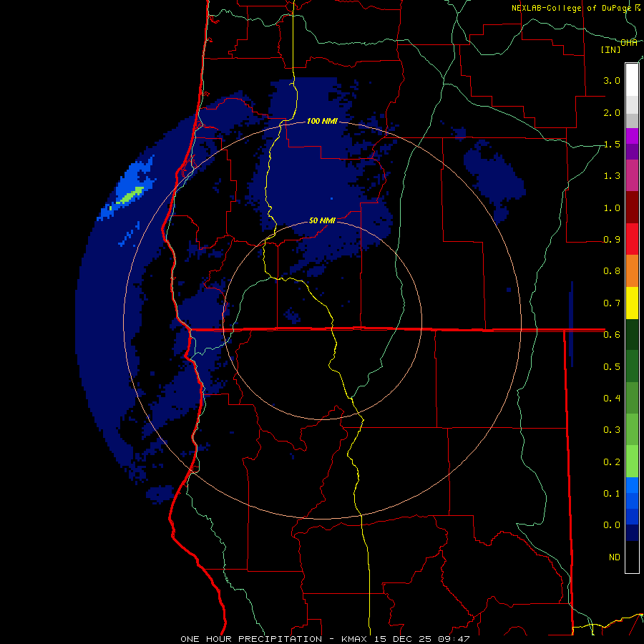Select the white legend swatch beside 3.0
This screenshot has width=644, height=644.
[x=632, y=80]
